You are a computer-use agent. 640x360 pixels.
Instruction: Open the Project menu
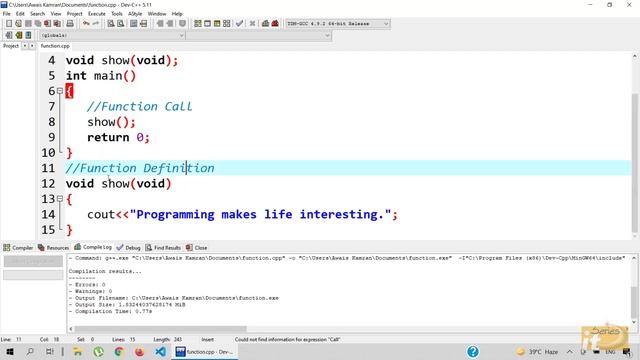tap(74, 13)
